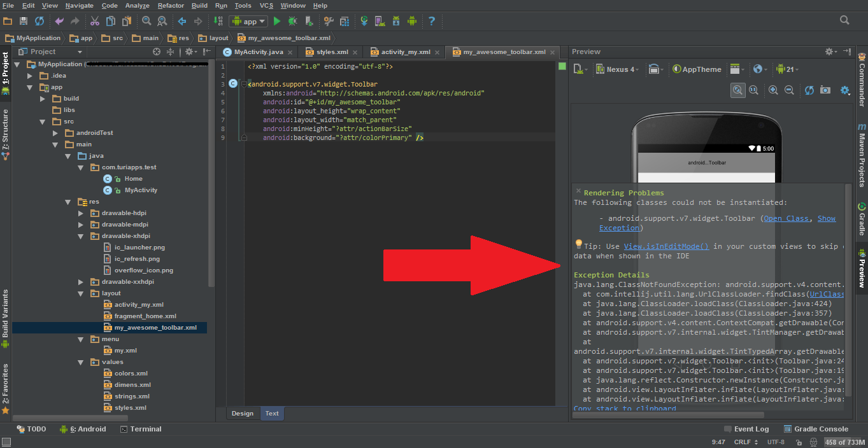Refresh the Preview rendering
Image resolution: width=868 pixels, height=448 pixels.
coord(809,90)
